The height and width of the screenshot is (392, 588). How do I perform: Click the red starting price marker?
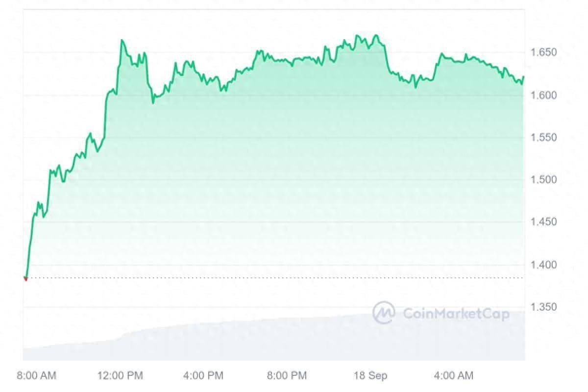pyautogui.click(x=25, y=279)
